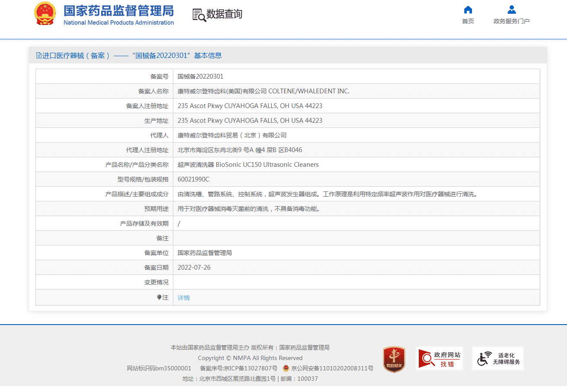Click the 备案单位 value 国家药品监督管理局
This screenshot has height=392, width=567.
205,253
